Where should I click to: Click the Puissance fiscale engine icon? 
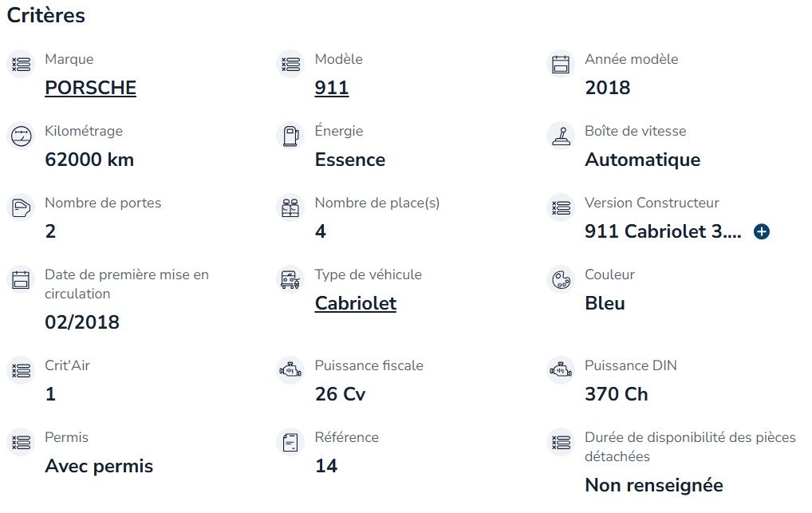290,370
